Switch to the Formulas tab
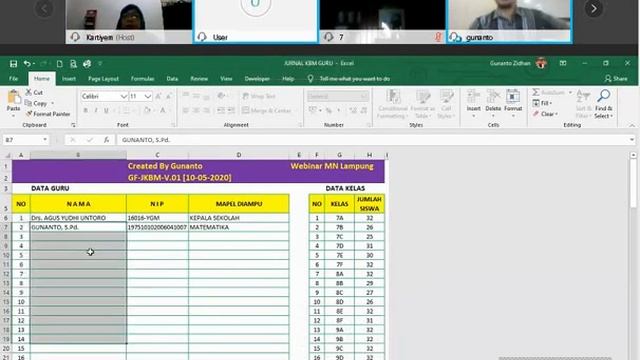640x360 pixels. [142, 78]
